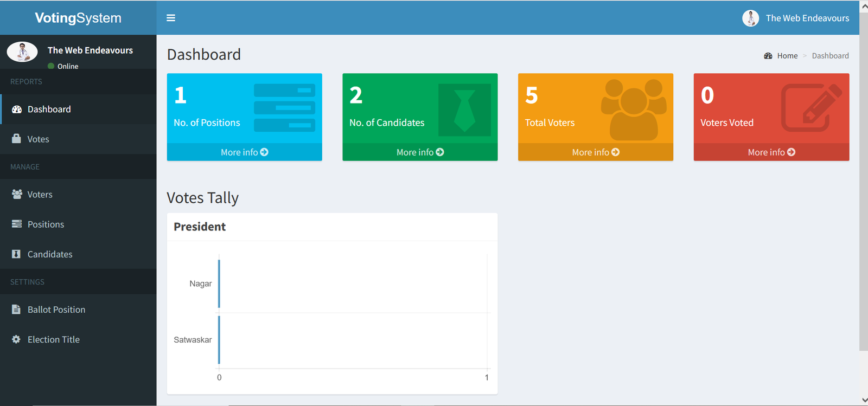Image resolution: width=868 pixels, height=406 pixels.
Task: Toggle sidebar with the hamburger menu icon
Action: (171, 18)
